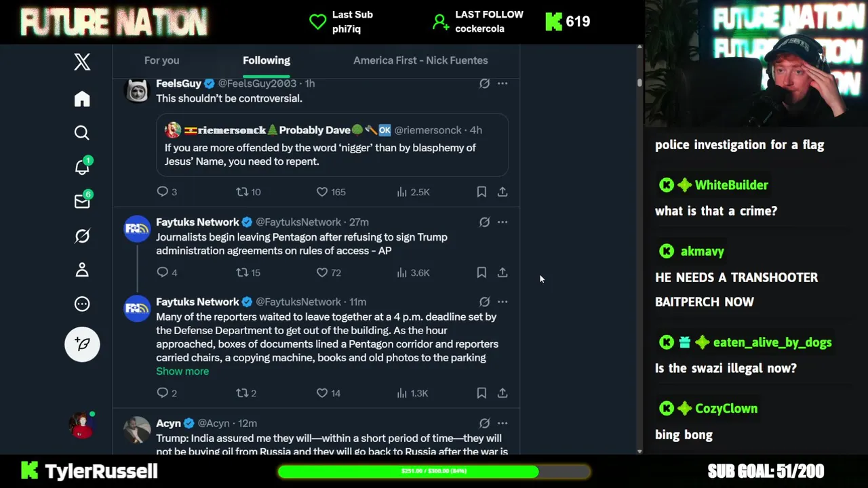Click eaten_alive_by_dogs username in chat

pos(772,343)
